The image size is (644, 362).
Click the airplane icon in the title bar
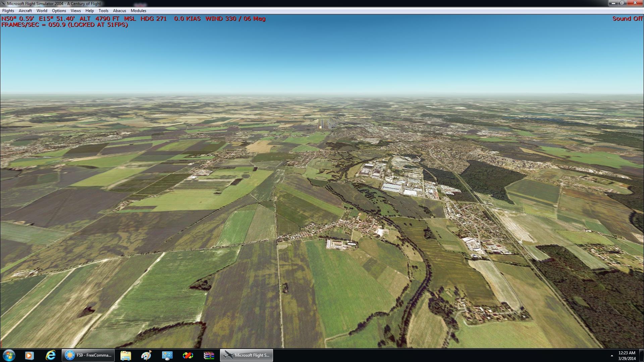(x=3, y=3)
